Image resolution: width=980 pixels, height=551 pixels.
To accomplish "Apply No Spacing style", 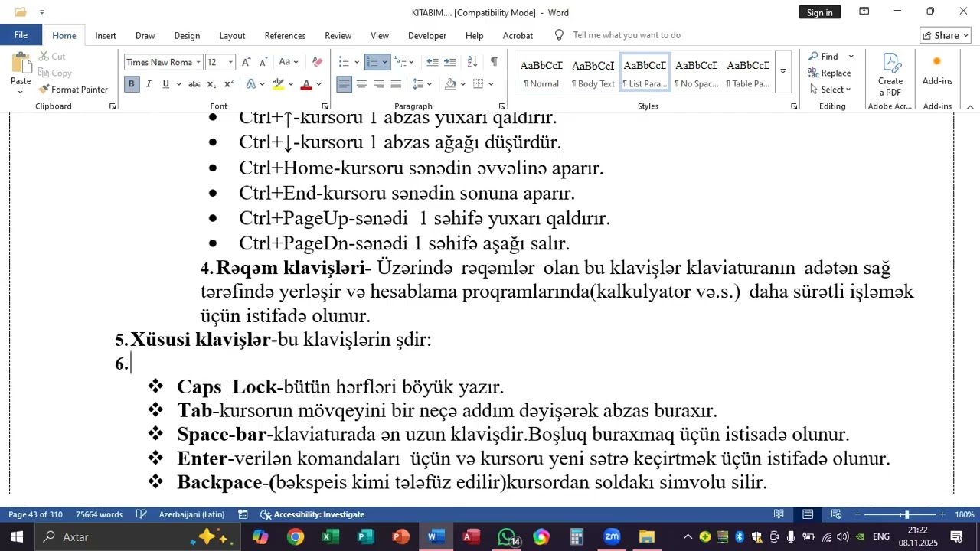I will coord(696,73).
